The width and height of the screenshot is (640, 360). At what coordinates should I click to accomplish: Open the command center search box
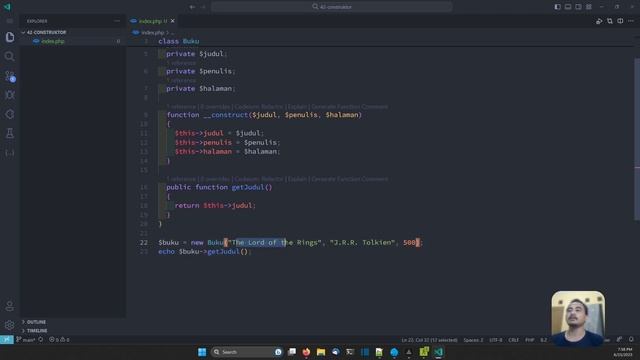332,7
